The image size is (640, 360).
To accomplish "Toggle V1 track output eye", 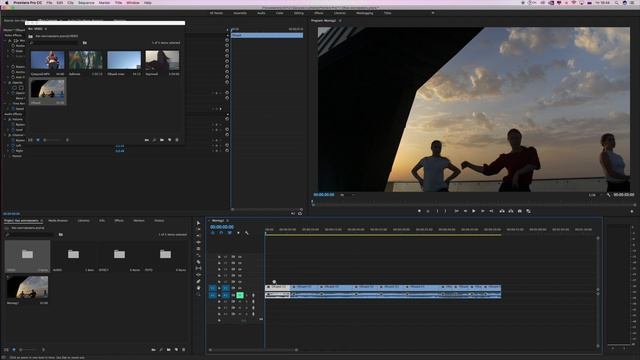I will [x=240, y=288].
